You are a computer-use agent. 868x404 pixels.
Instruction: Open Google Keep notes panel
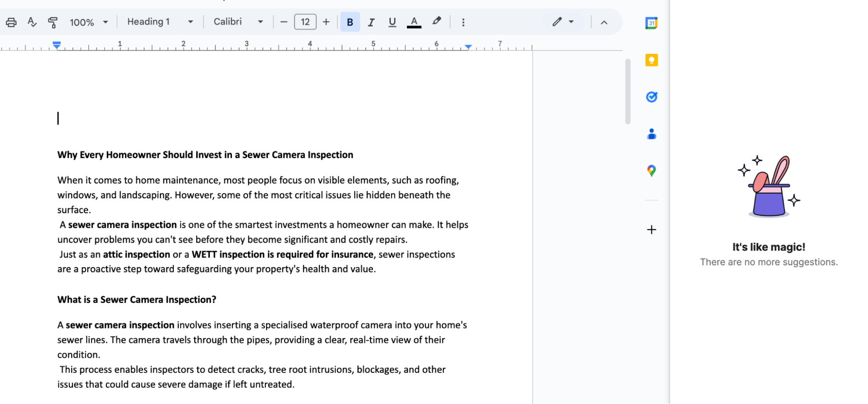click(651, 60)
